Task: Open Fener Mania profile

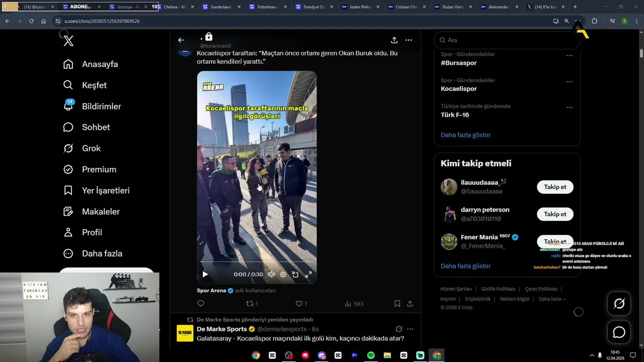Action: [x=486, y=237]
